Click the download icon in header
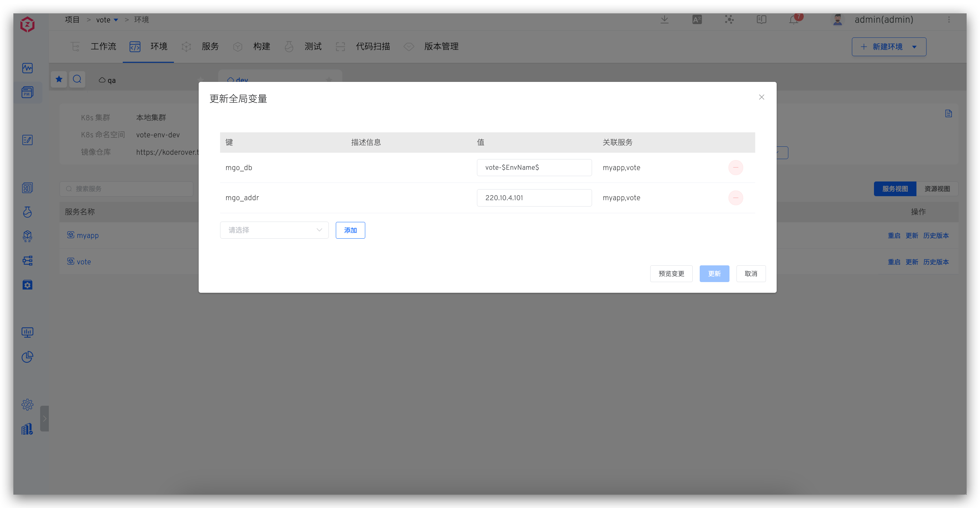 [665, 19]
